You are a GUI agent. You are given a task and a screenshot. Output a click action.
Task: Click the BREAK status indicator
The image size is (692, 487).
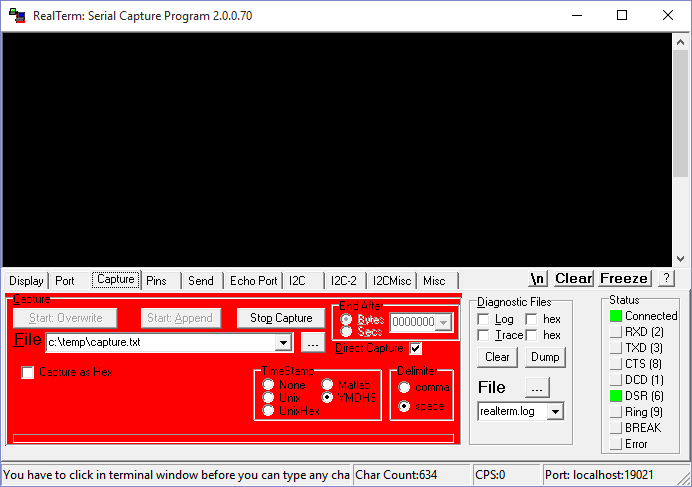pyautogui.click(x=616, y=427)
